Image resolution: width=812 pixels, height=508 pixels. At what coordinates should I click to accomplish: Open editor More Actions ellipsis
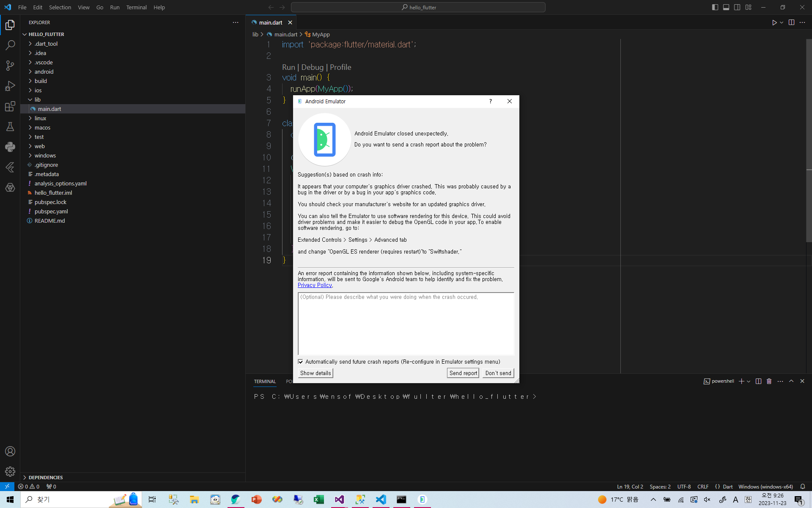pos(802,22)
